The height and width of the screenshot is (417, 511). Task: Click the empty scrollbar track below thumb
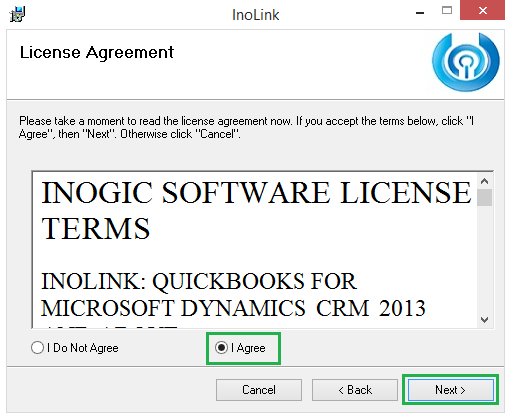[484, 259]
